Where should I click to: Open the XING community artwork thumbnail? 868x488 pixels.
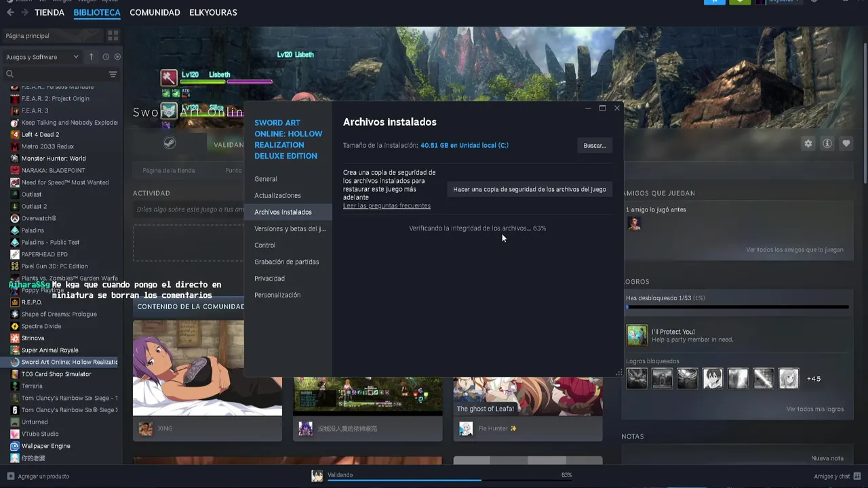coord(208,368)
